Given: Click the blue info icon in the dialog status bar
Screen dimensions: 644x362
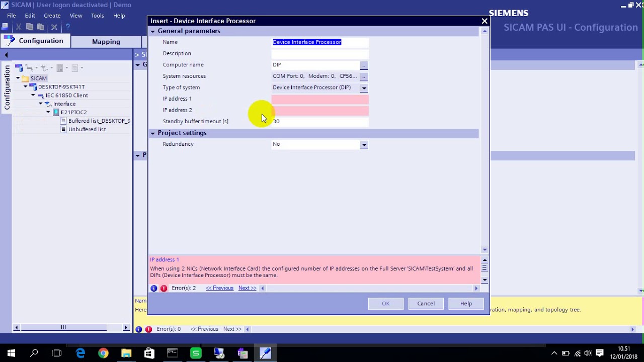Looking at the screenshot, I should [x=154, y=288].
